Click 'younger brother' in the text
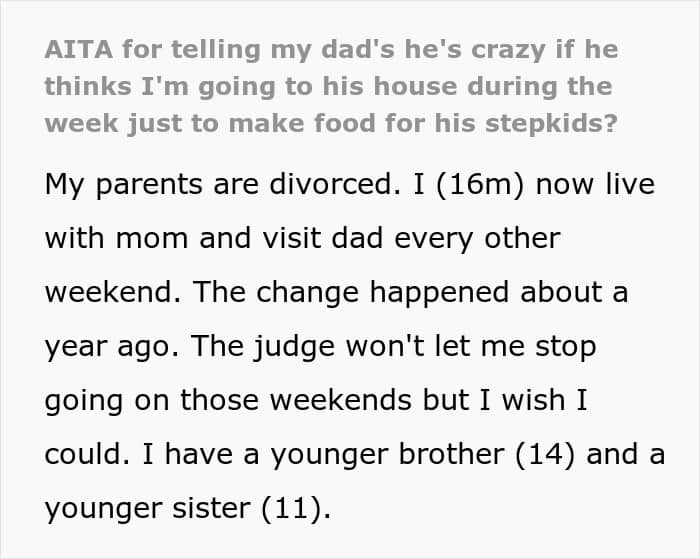The image size is (700, 559). click(388, 454)
